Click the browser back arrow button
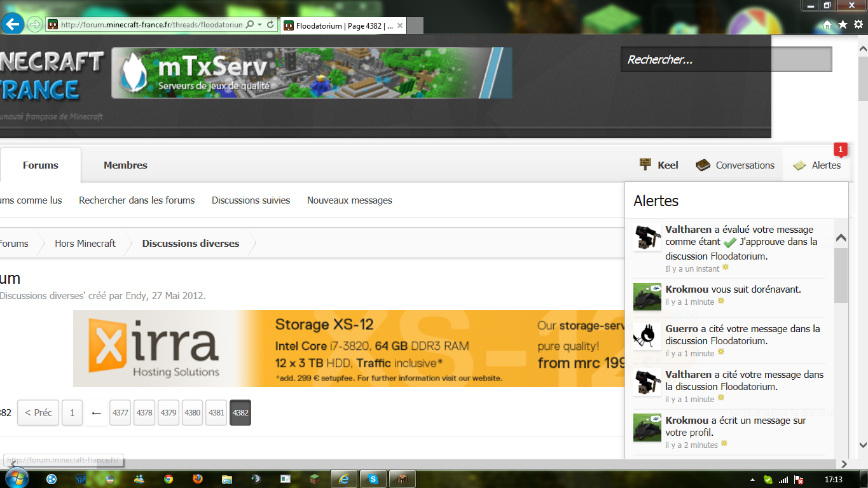 point(13,25)
